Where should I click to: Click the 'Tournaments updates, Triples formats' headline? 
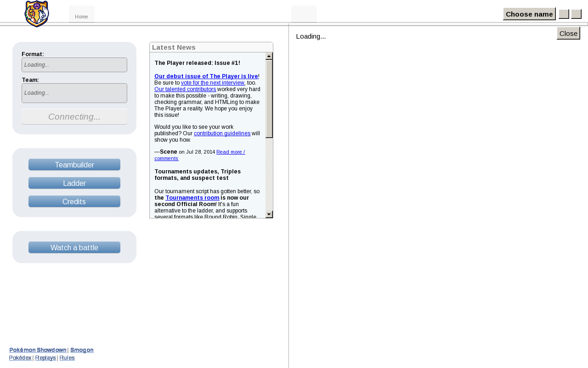click(198, 175)
